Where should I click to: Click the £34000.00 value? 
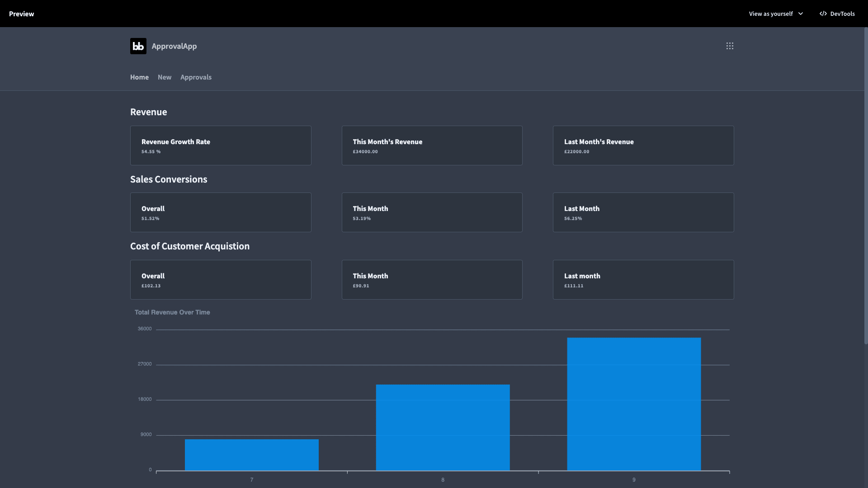click(365, 152)
